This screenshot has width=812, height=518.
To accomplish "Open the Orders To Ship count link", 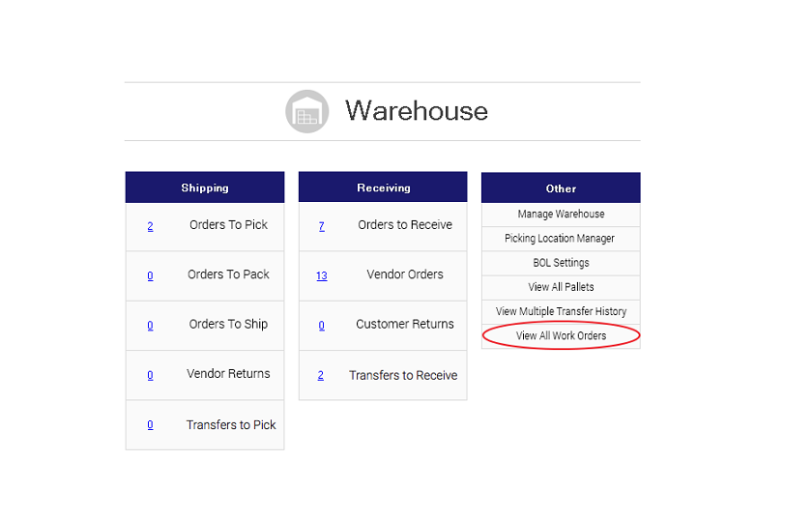I will point(150,326).
